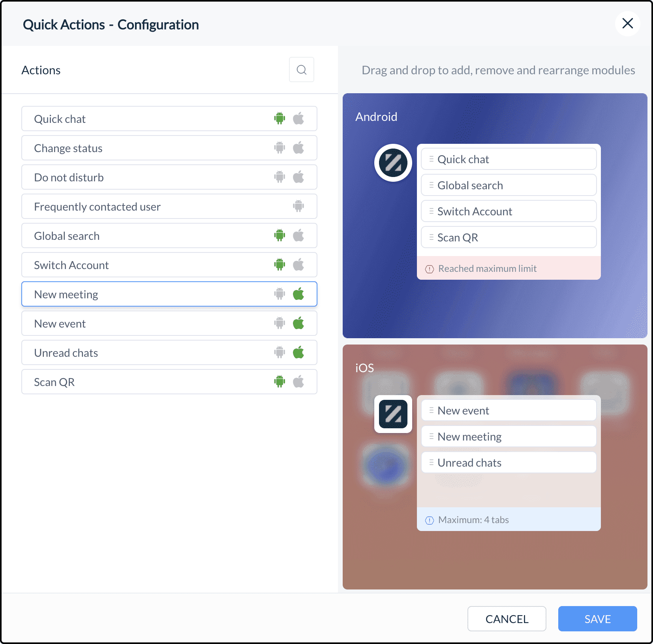653x644 pixels.
Task: Click Switch Account module in Android panel
Action: (x=509, y=211)
